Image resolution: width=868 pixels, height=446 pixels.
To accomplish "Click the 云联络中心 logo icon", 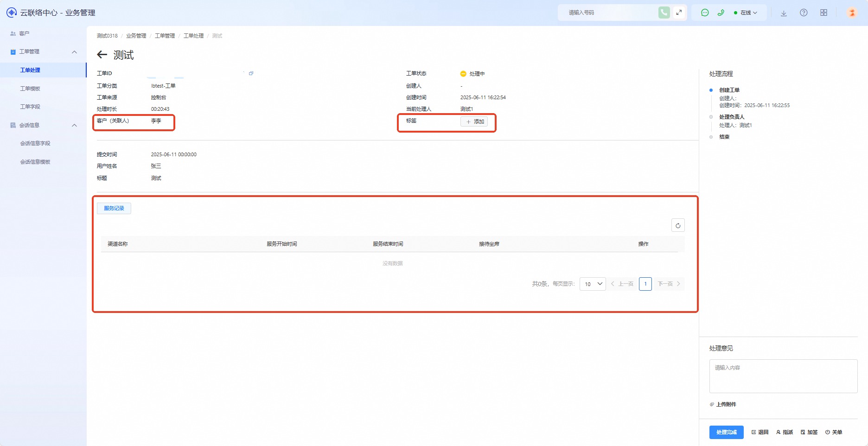I will [x=12, y=13].
